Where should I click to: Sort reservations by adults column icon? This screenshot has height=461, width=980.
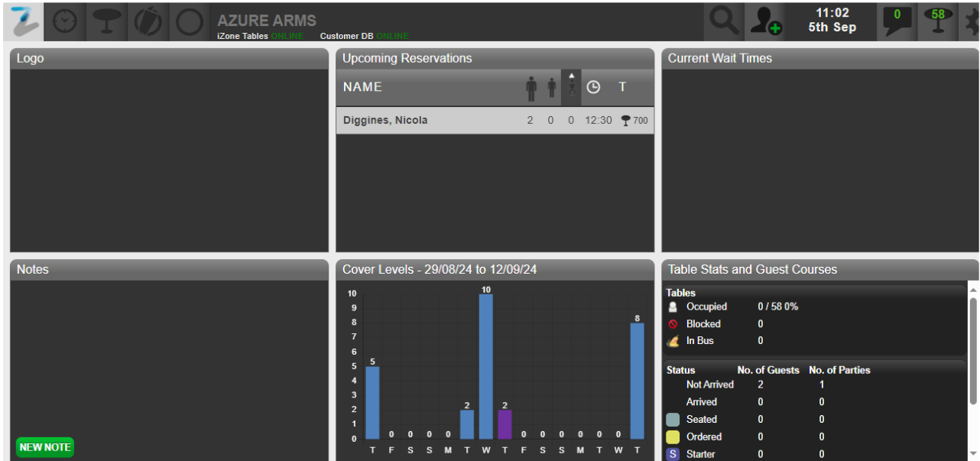pyautogui.click(x=531, y=88)
